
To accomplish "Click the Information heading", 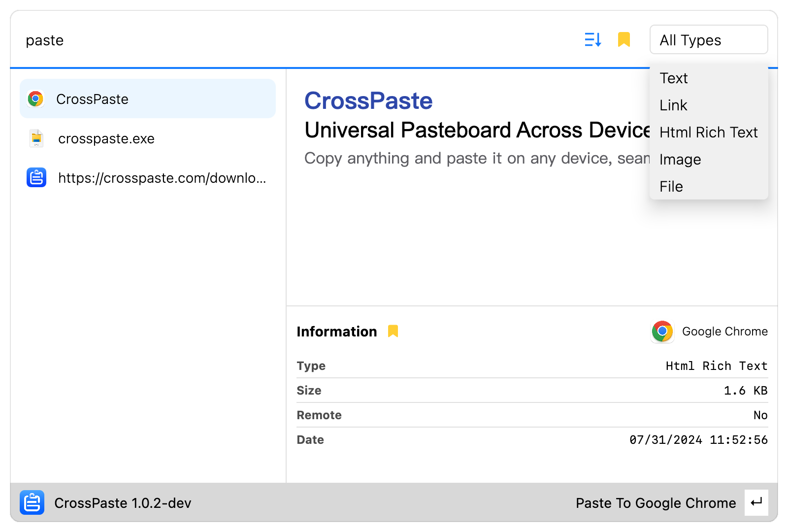I will pyautogui.click(x=337, y=332).
